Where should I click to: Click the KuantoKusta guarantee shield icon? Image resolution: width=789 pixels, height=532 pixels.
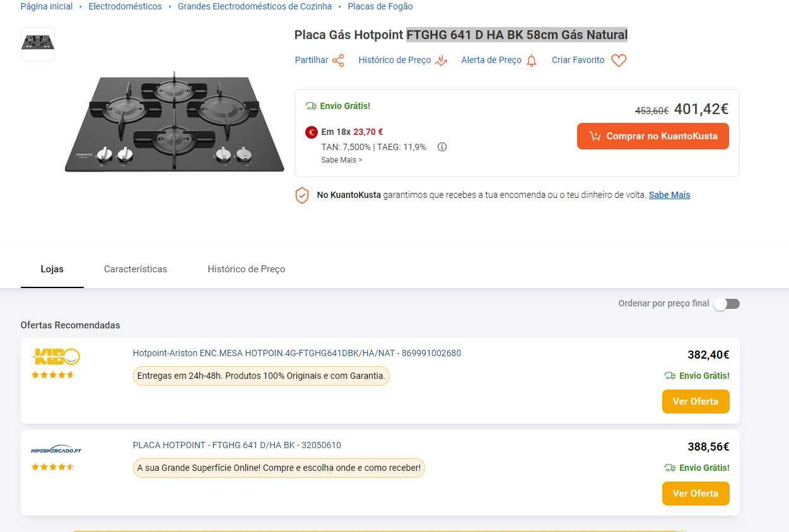click(x=302, y=195)
